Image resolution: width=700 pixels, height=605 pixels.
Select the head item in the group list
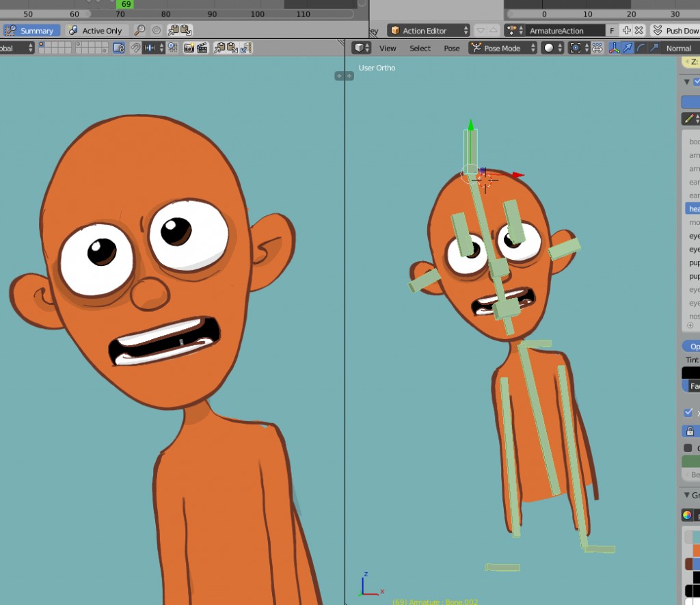pos(692,209)
